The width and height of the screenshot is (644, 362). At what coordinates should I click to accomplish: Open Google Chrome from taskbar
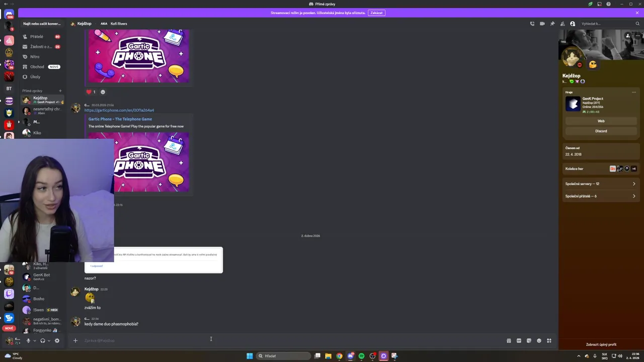click(339, 356)
